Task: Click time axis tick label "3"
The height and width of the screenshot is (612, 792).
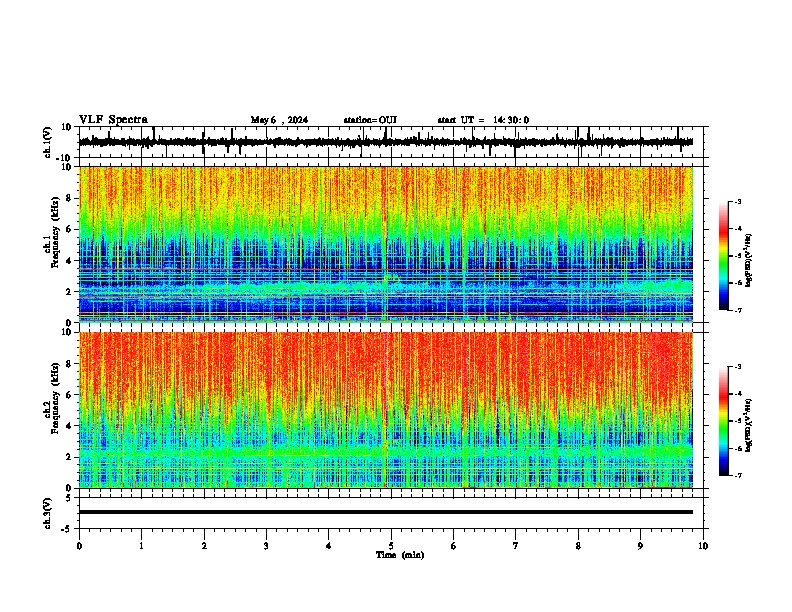Action: [266, 546]
